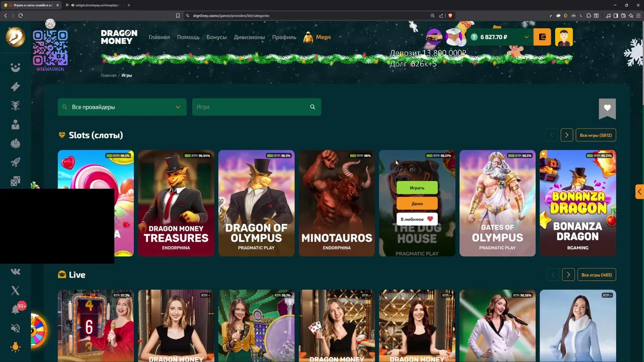
Task: Reload the page in browser toolbar
Action: 21,16
